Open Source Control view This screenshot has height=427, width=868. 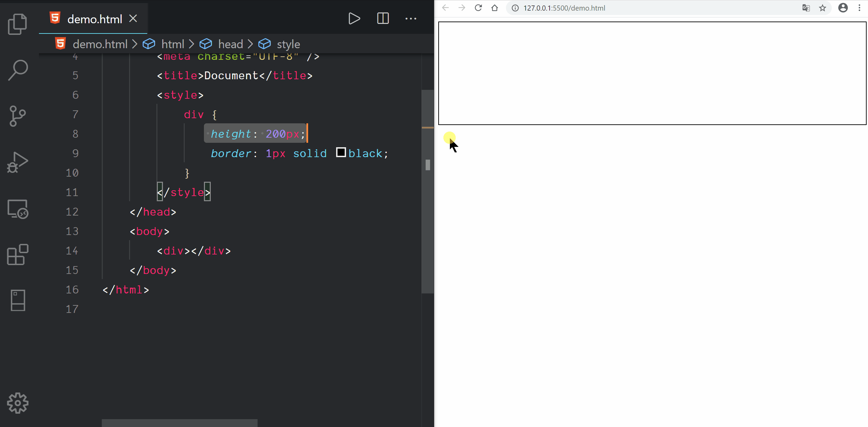[17, 116]
